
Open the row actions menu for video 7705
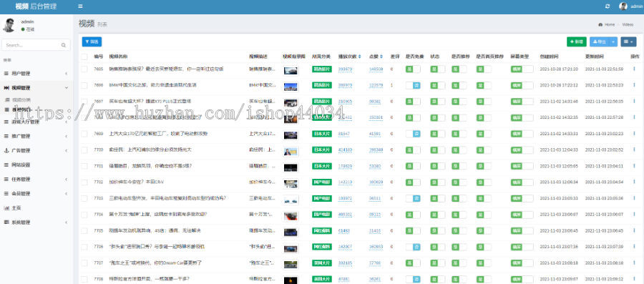click(x=635, y=230)
